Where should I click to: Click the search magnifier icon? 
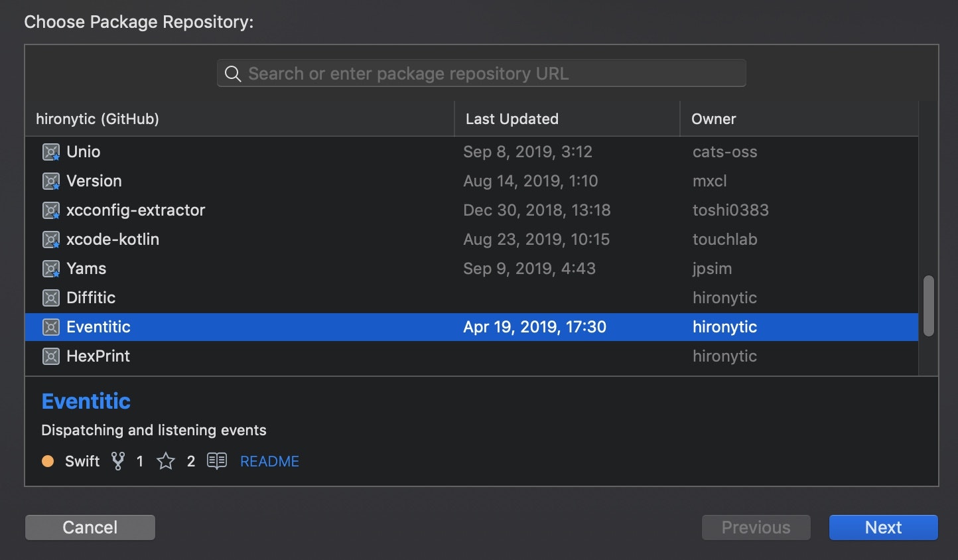pyautogui.click(x=233, y=74)
